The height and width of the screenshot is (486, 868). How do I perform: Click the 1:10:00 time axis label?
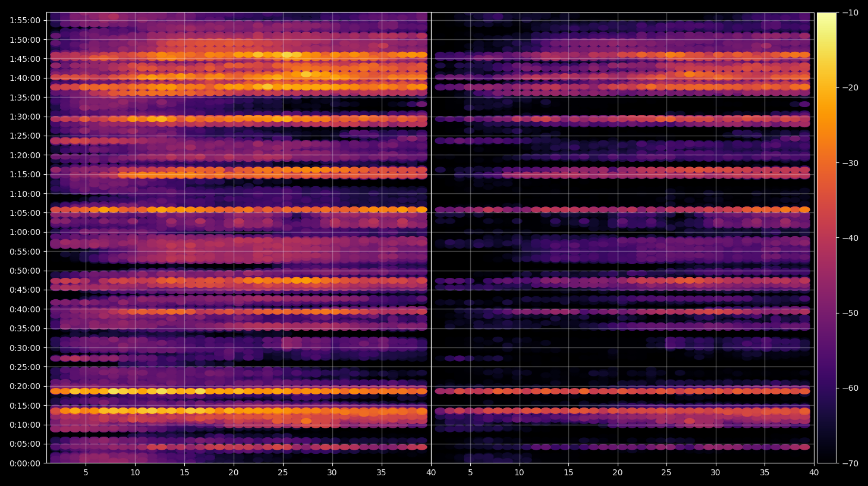pyautogui.click(x=25, y=194)
